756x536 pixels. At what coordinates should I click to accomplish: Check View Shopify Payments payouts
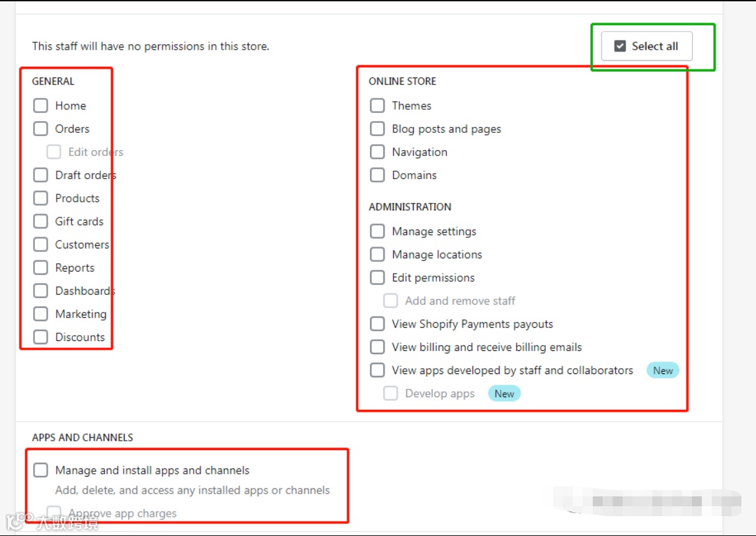377,324
